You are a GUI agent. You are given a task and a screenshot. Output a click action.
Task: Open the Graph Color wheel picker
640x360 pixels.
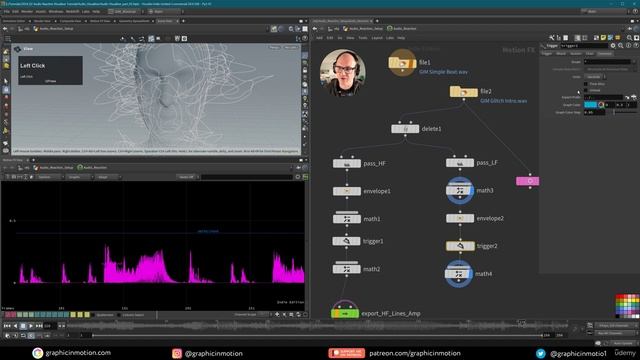(601, 105)
